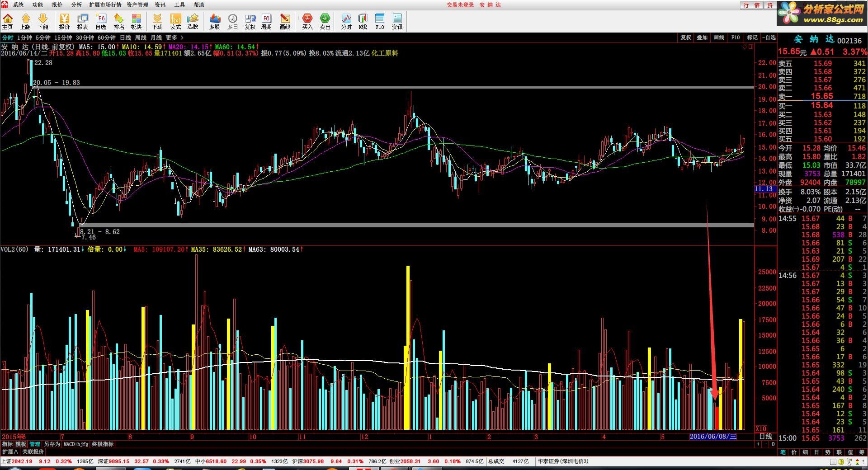The width and height of the screenshot is (868, 470).
Task: Click the 复权 button above chart
Action: 686,38
